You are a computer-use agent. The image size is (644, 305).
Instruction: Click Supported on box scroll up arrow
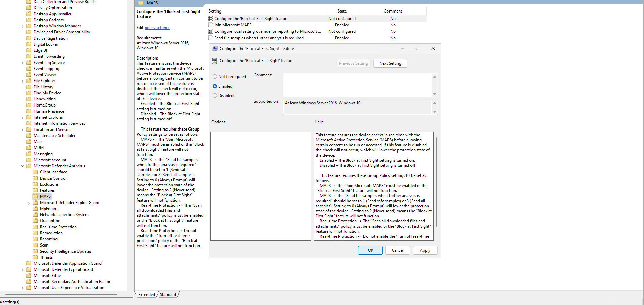pos(435,103)
